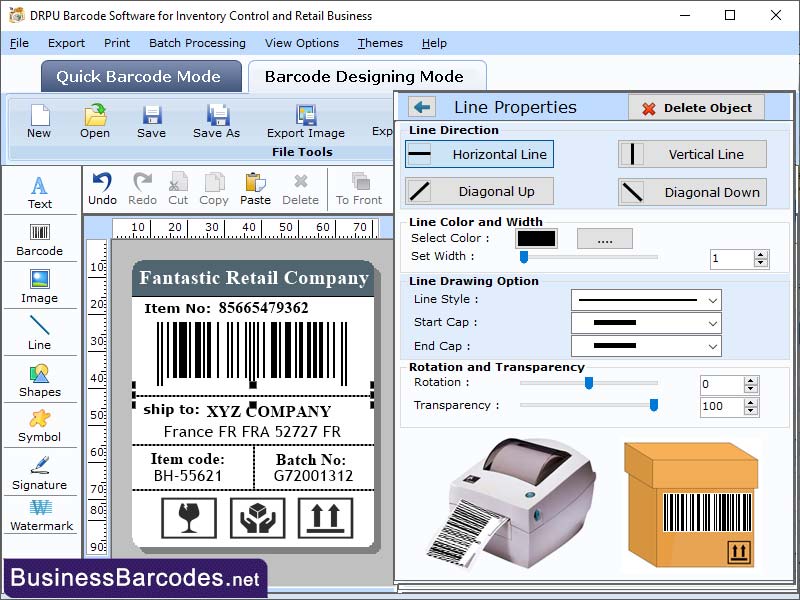Screen dimensions: 800x600
Task: Click the line color swatch
Action: click(536, 239)
